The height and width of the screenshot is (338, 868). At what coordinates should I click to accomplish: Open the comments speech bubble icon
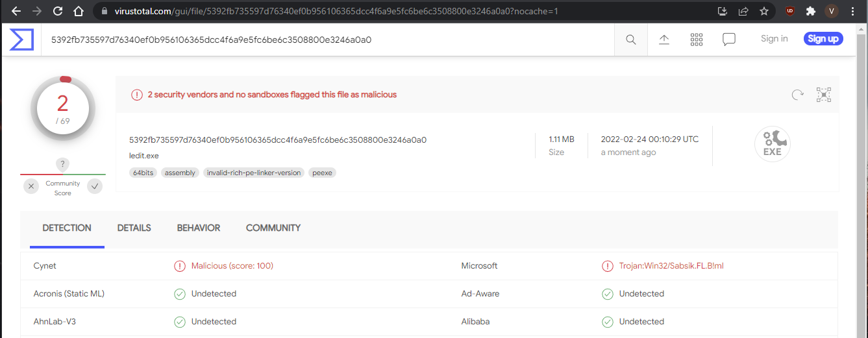pos(729,40)
